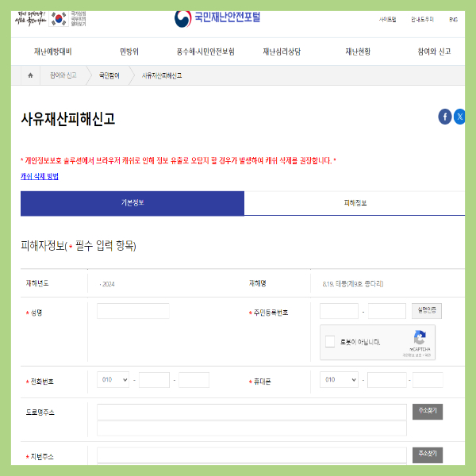Open 민방위 menu
Image resolution: width=476 pixels, height=476 pixels.
129,52
